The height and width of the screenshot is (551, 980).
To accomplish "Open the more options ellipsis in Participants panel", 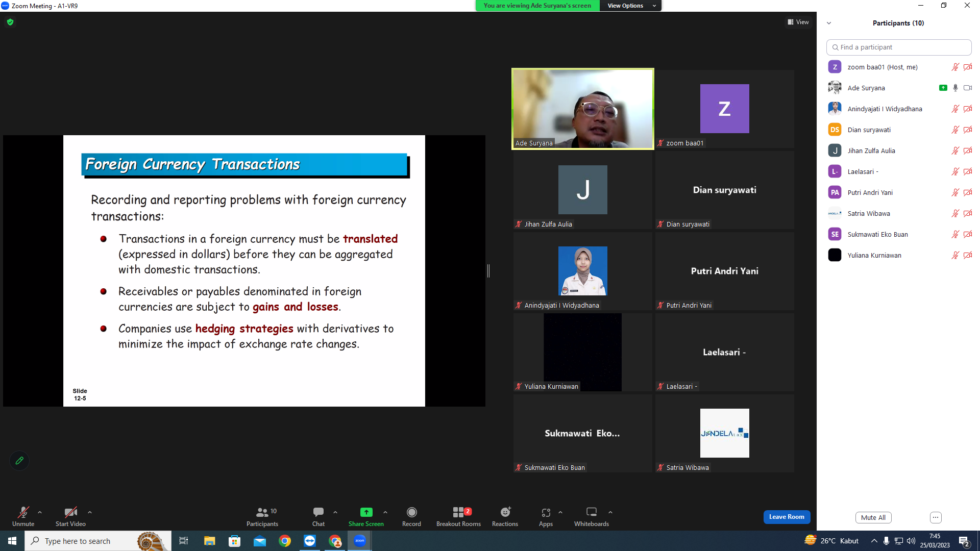I will coord(936,517).
